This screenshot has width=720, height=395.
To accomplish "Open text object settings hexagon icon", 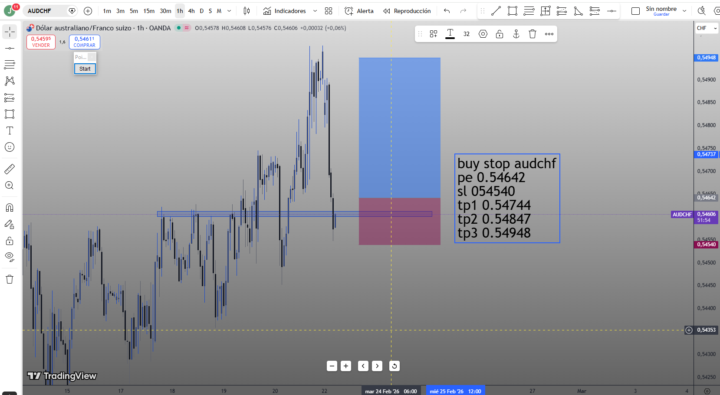I will (x=483, y=34).
